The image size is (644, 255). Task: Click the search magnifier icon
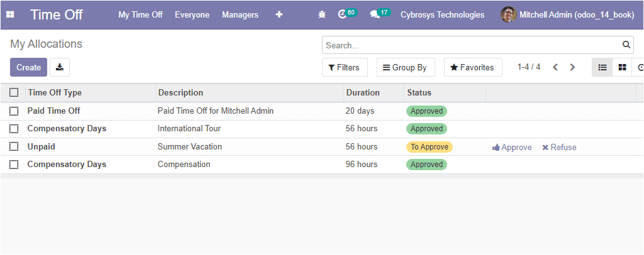pyautogui.click(x=626, y=45)
